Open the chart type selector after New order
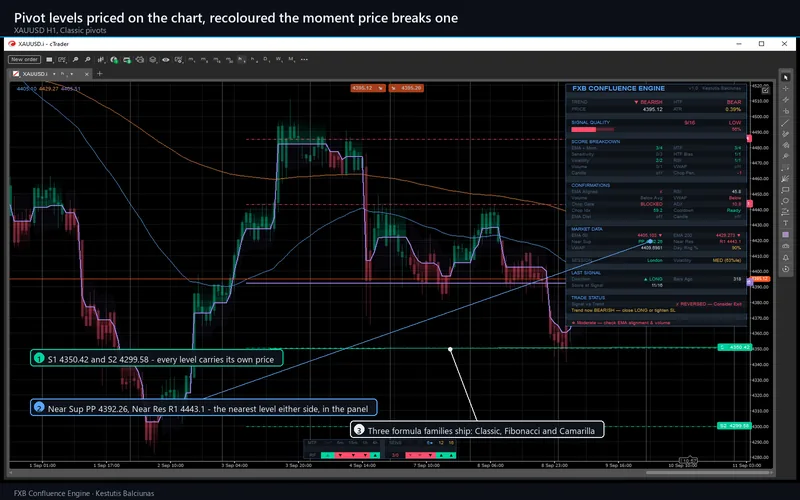The width and height of the screenshot is (800, 500). 49,60
